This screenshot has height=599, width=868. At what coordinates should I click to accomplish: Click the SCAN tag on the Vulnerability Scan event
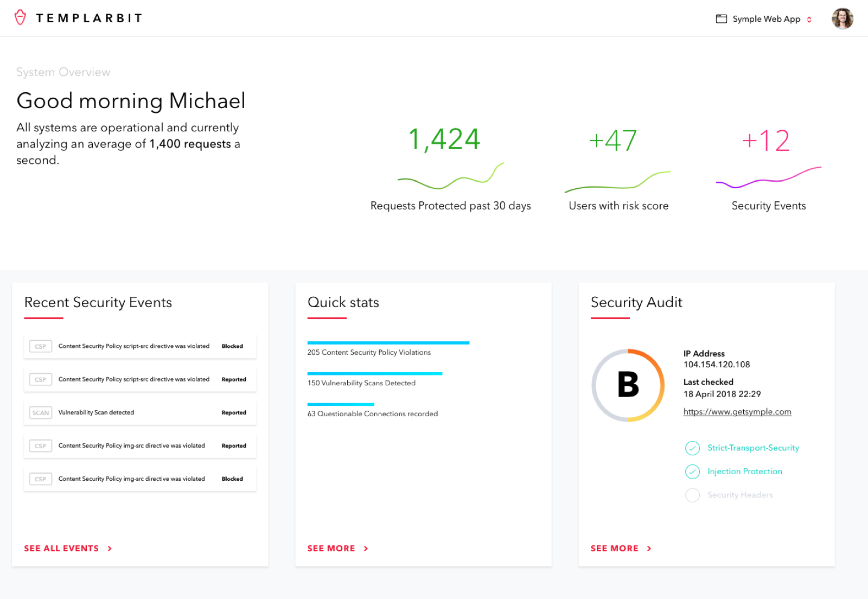pyautogui.click(x=41, y=413)
